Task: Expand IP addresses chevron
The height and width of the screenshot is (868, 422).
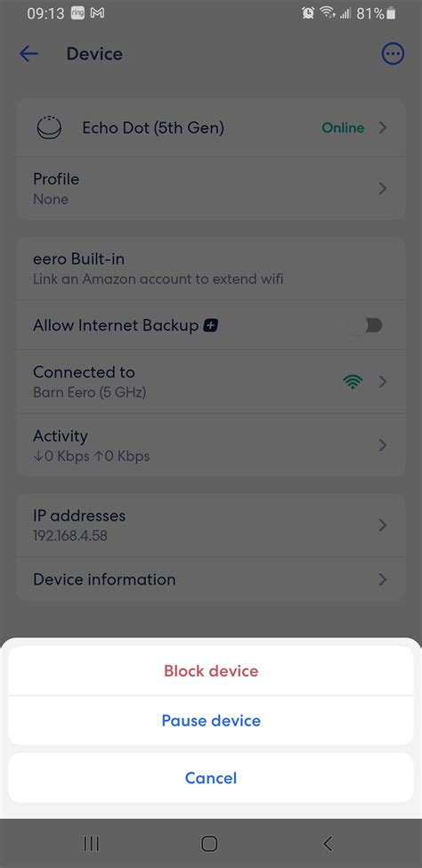Action: (x=382, y=525)
